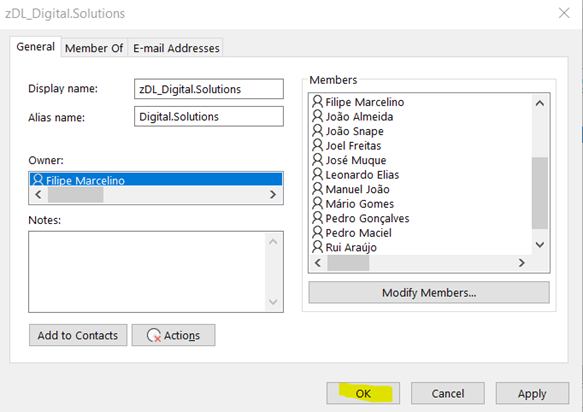Click the Owner box scroll-left arrow
This screenshot has height=412, width=583.
coord(38,194)
